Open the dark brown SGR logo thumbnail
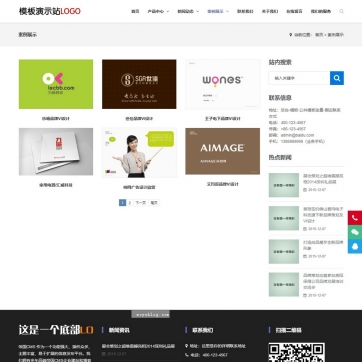The image size is (362, 362). pos(139,84)
